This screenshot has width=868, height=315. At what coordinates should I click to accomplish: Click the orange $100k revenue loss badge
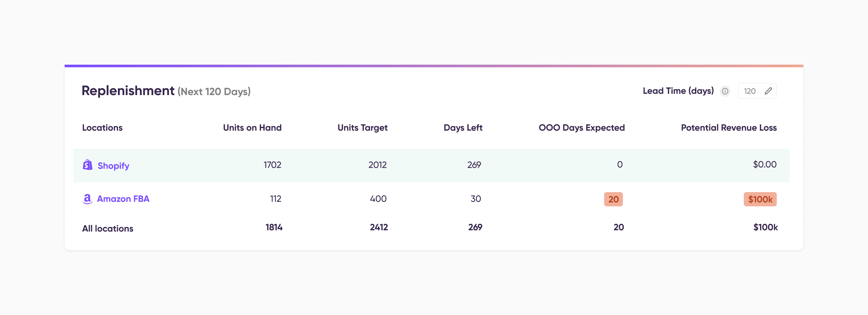coord(760,199)
